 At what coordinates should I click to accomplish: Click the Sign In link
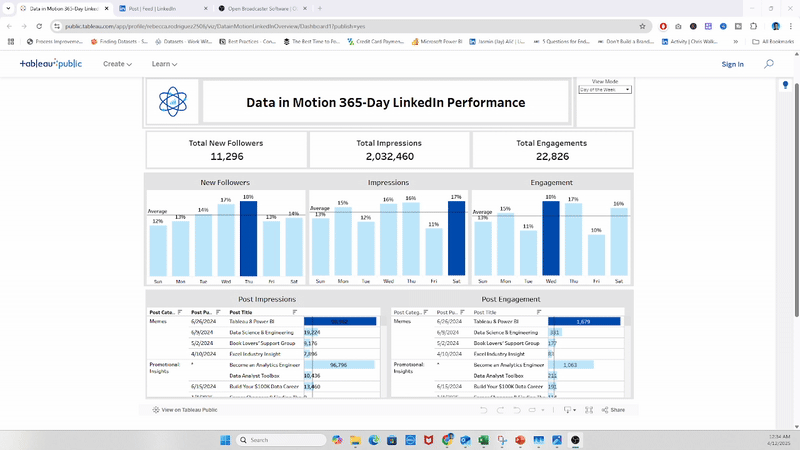(732, 64)
